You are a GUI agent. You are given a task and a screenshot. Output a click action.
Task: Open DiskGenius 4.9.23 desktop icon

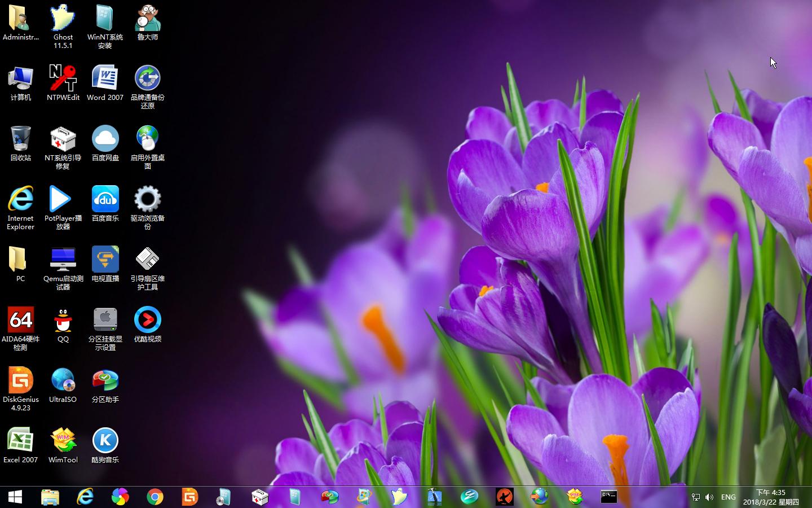pyautogui.click(x=21, y=389)
